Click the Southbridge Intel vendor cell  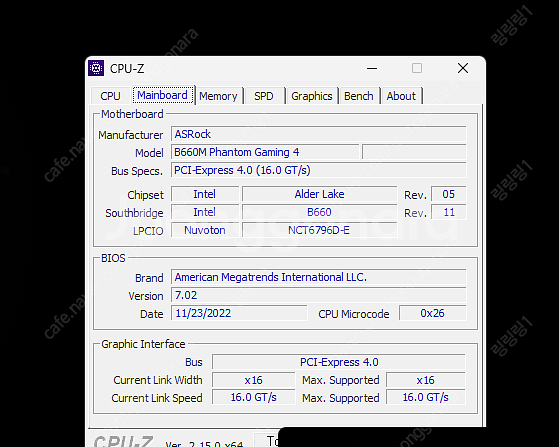[x=205, y=212]
